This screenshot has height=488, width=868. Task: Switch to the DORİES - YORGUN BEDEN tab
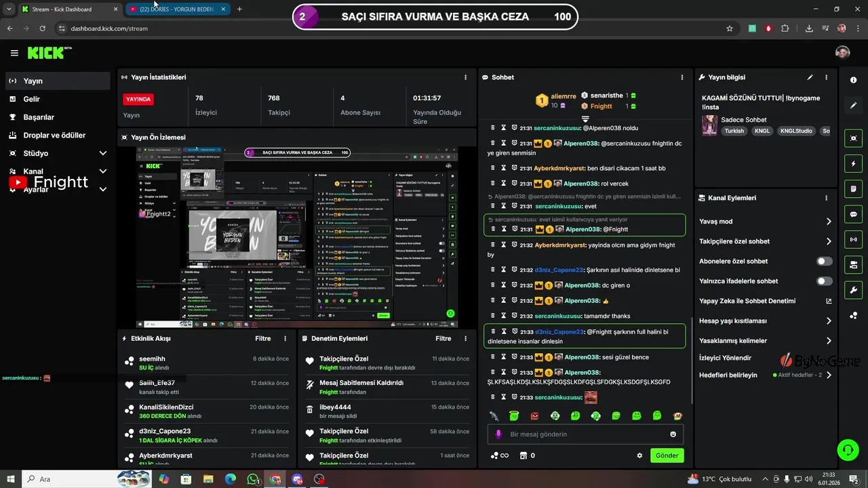pos(178,9)
